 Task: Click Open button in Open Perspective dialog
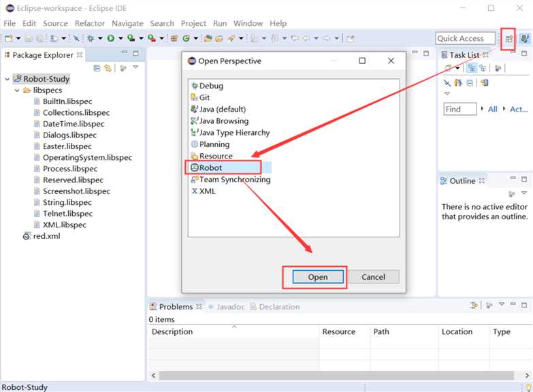pyautogui.click(x=318, y=277)
